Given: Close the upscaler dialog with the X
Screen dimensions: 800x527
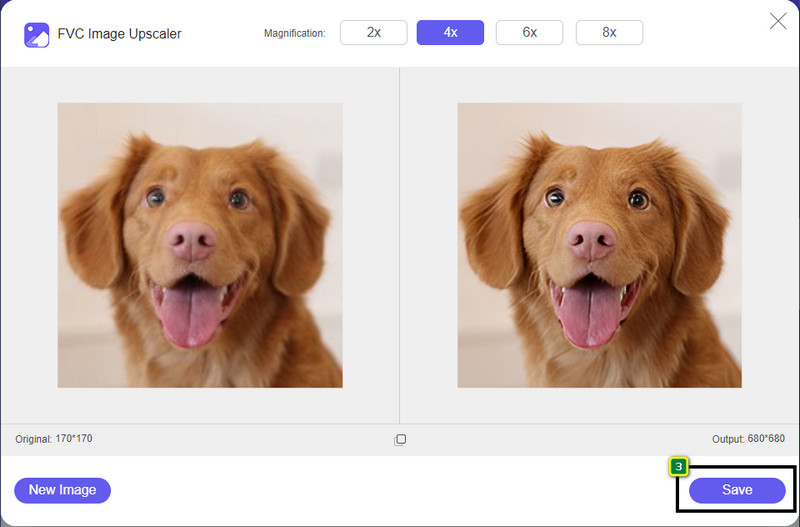Looking at the screenshot, I should pos(777,21).
